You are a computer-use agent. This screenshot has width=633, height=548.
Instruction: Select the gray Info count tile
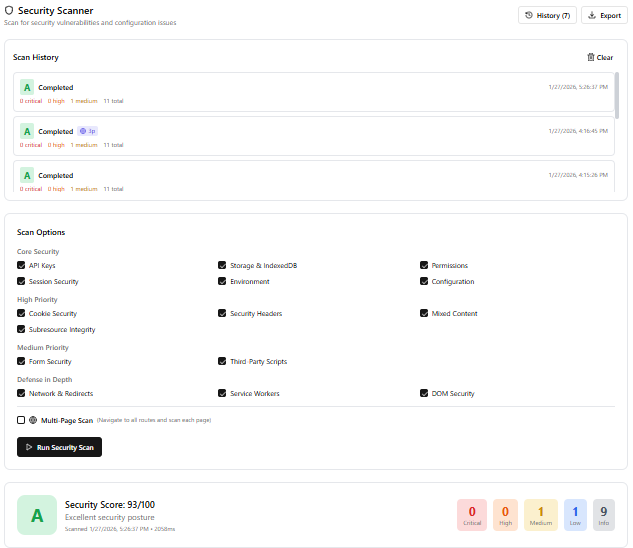click(604, 515)
